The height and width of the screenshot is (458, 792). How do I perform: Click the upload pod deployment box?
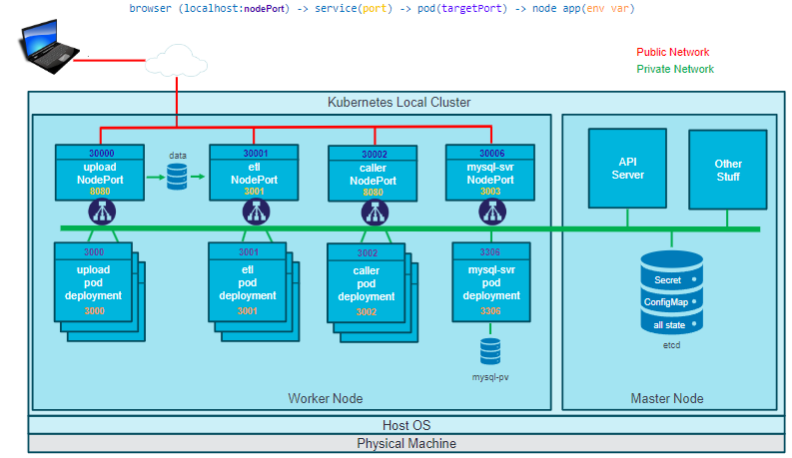tap(93, 282)
